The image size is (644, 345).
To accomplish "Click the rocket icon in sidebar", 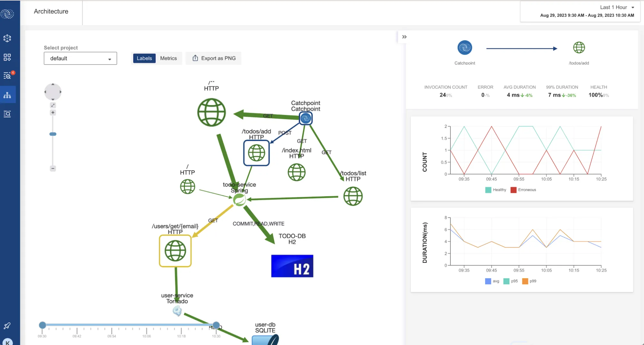I will pos(7,326).
